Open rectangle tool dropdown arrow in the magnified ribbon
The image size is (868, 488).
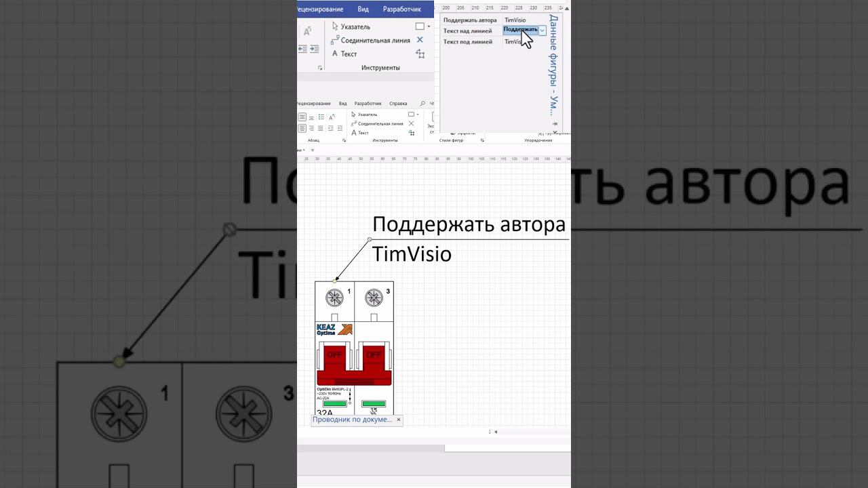tap(429, 26)
